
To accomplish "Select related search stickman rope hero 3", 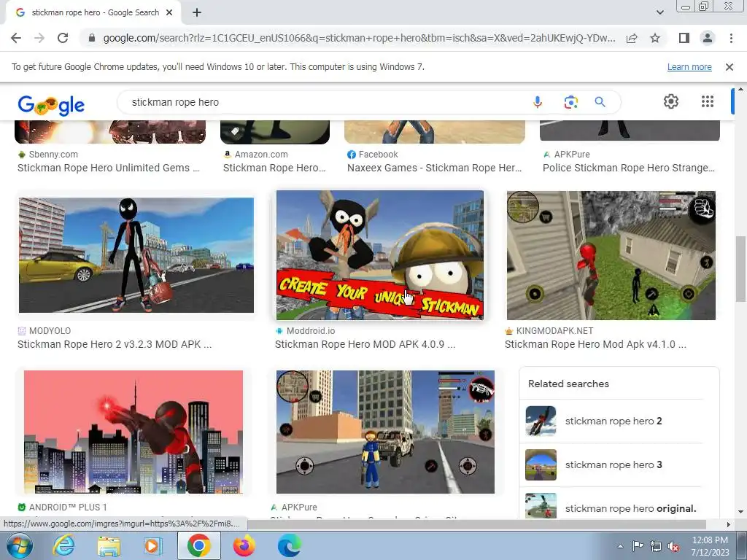I will (x=614, y=464).
